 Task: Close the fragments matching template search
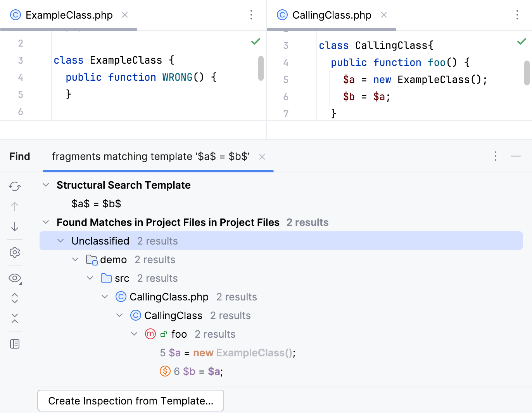coord(262,157)
